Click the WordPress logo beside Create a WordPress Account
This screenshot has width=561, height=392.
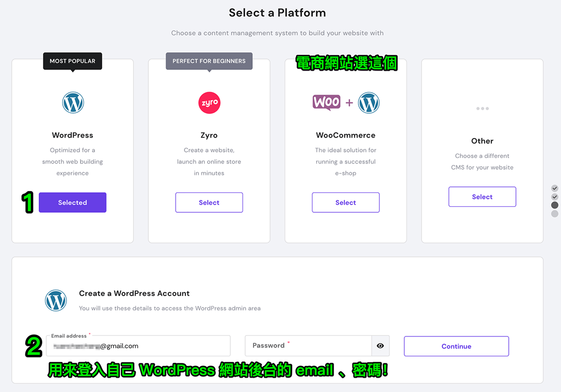56,300
